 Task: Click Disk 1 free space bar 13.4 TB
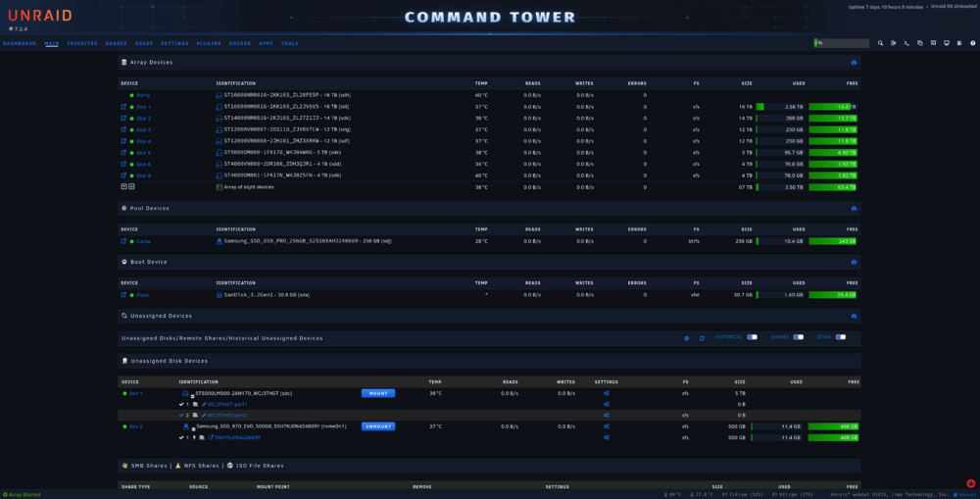[x=833, y=107]
